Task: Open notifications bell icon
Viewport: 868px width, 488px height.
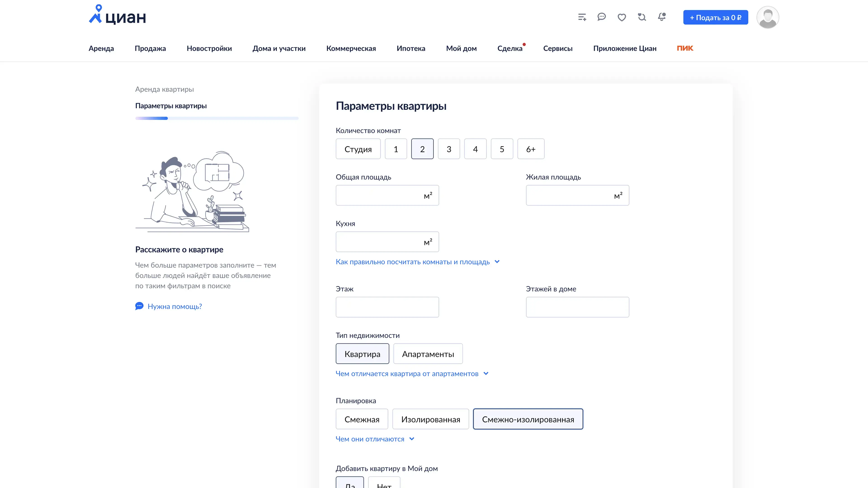Action: (x=662, y=17)
